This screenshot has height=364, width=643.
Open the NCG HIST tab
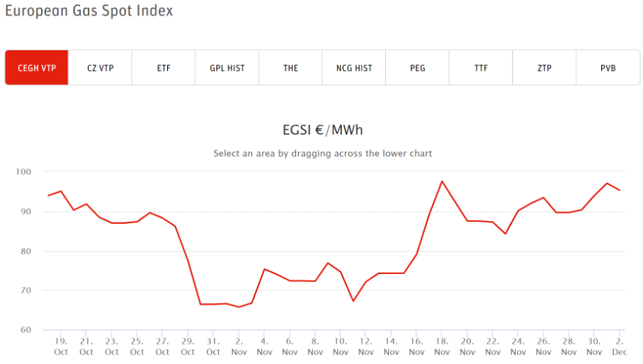(x=354, y=68)
